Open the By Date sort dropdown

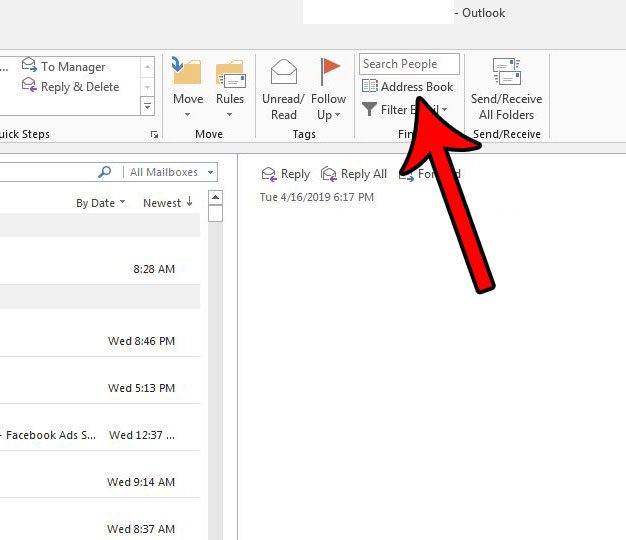(101, 203)
